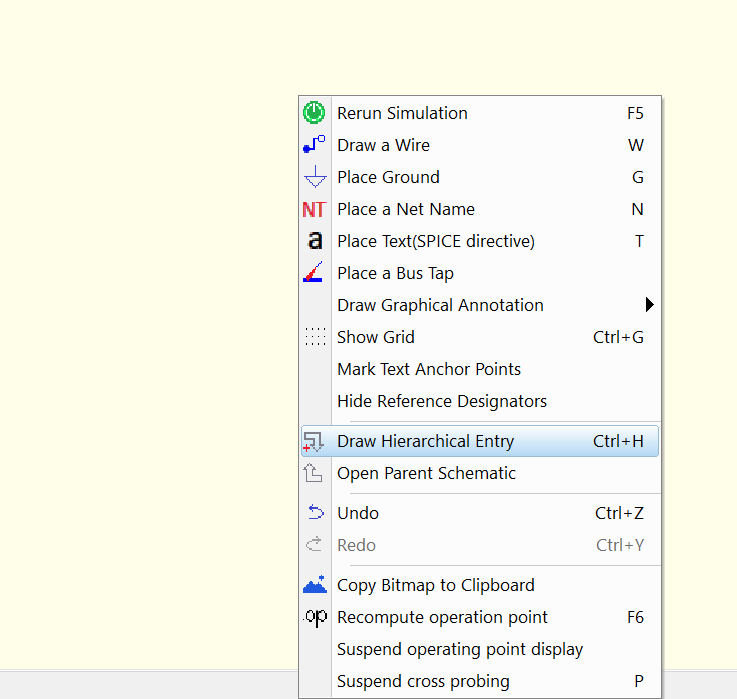Choose the grayed-out Redo entry
Image resolution: width=737 pixels, height=699 pixels.
[357, 545]
